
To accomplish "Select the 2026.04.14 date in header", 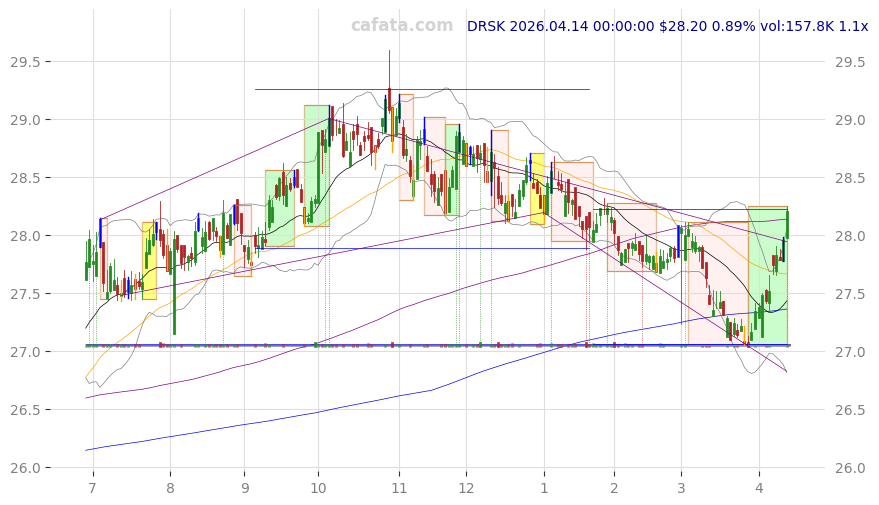I will click(x=556, y=26).
